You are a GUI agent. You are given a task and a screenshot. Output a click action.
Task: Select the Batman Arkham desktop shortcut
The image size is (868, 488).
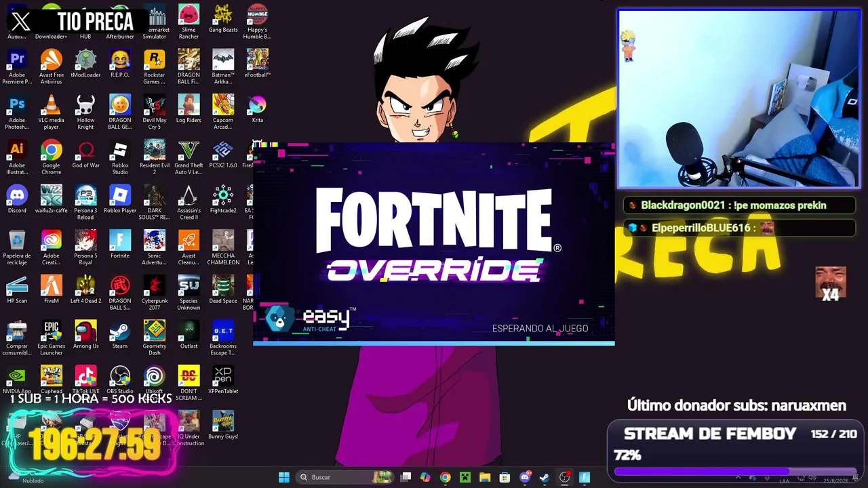pyautogui.click(x=223, y=66)
